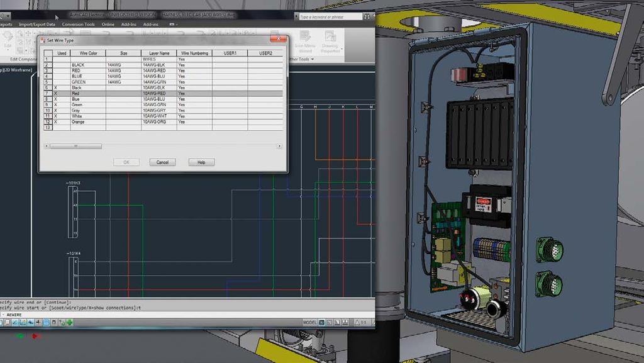644x363 pixels.
Task: Click row number 7 header
Action: pyautogui.click(x=48, y=94)
